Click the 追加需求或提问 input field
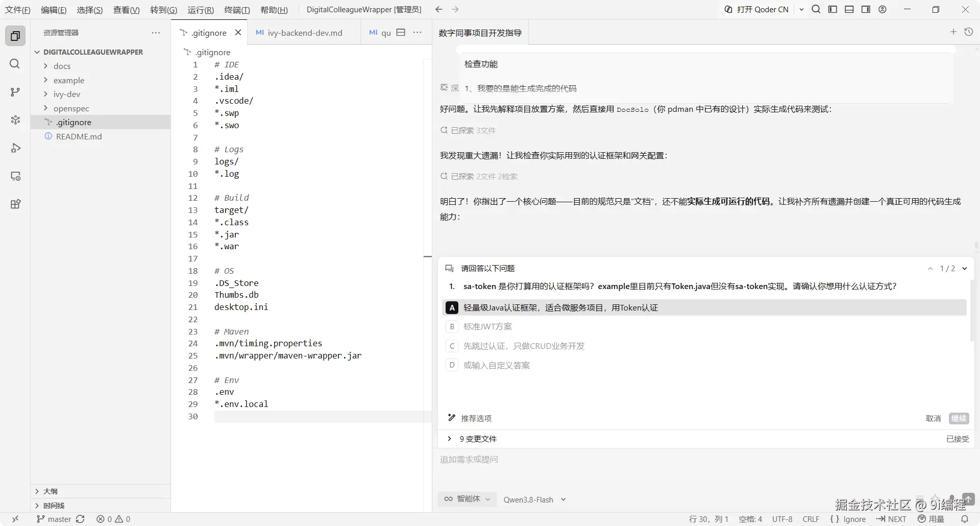The height and width of the screenshot is (526, 980). click(x=705, y=459)
